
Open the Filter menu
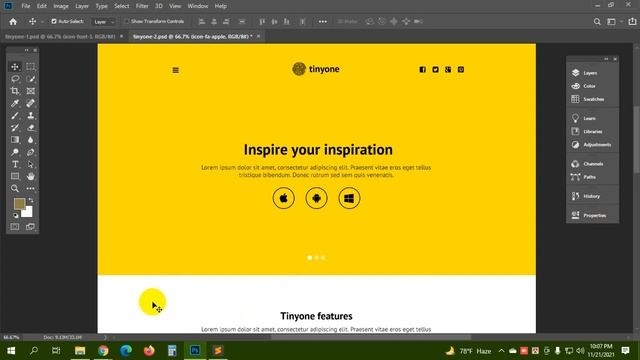coord(142,6)
